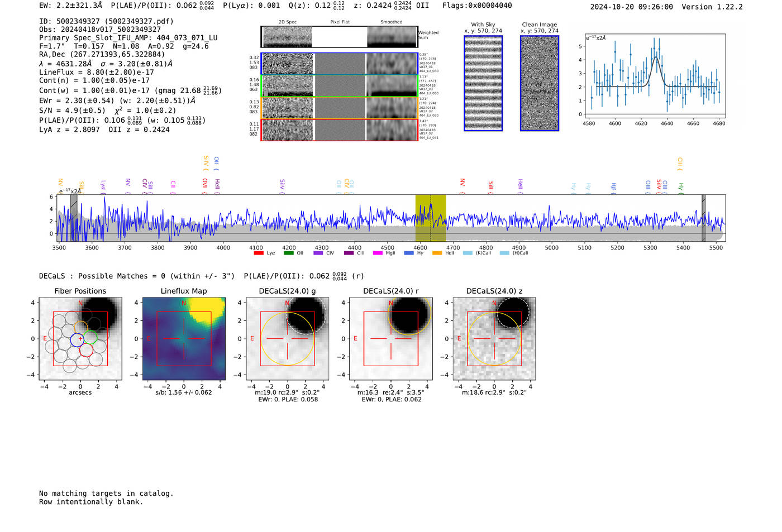Click the 'Fiber Positions' panel title
The width and height of the screenshot is (782, 532).
pos(80,291)
